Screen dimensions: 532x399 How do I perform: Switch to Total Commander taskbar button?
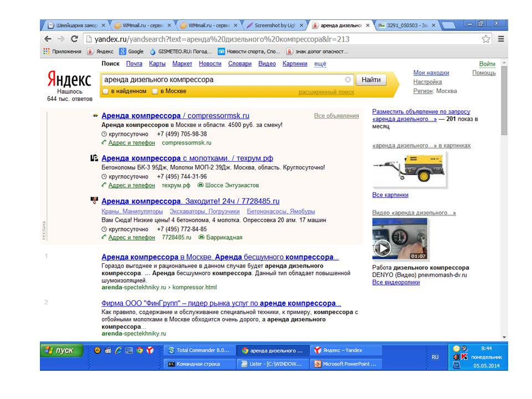coord(199,350)
